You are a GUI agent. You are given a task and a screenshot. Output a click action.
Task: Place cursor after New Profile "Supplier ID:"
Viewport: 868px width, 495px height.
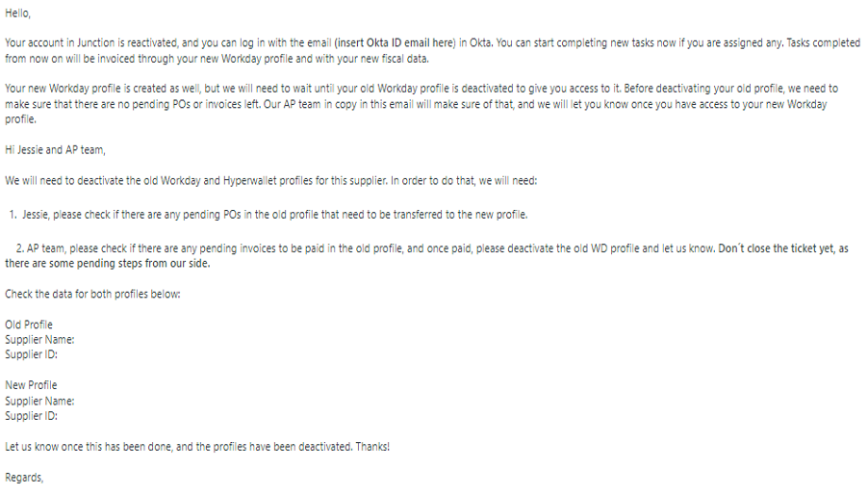[x=60, y=416]
